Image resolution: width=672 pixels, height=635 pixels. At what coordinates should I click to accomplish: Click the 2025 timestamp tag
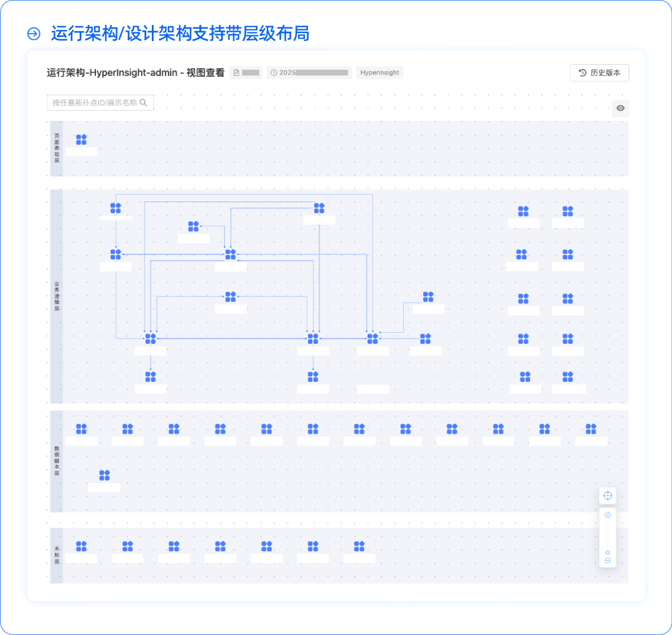[309, 73]
